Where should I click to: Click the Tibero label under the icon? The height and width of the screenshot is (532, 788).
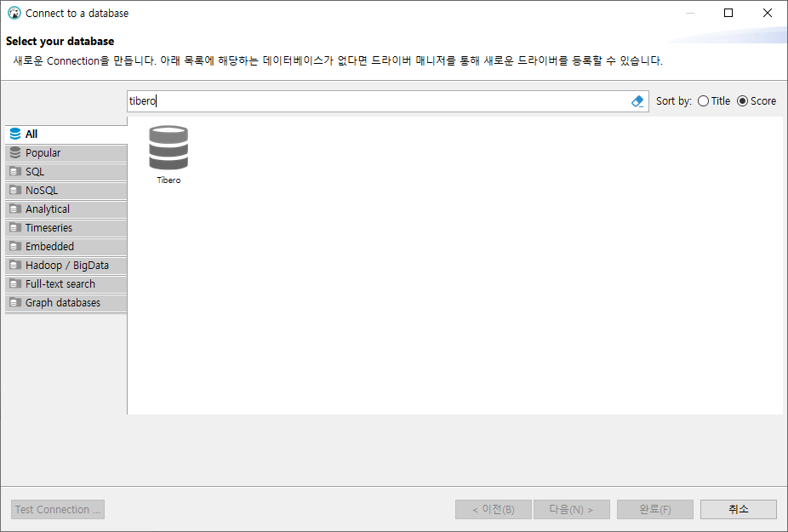pos(168,180)
